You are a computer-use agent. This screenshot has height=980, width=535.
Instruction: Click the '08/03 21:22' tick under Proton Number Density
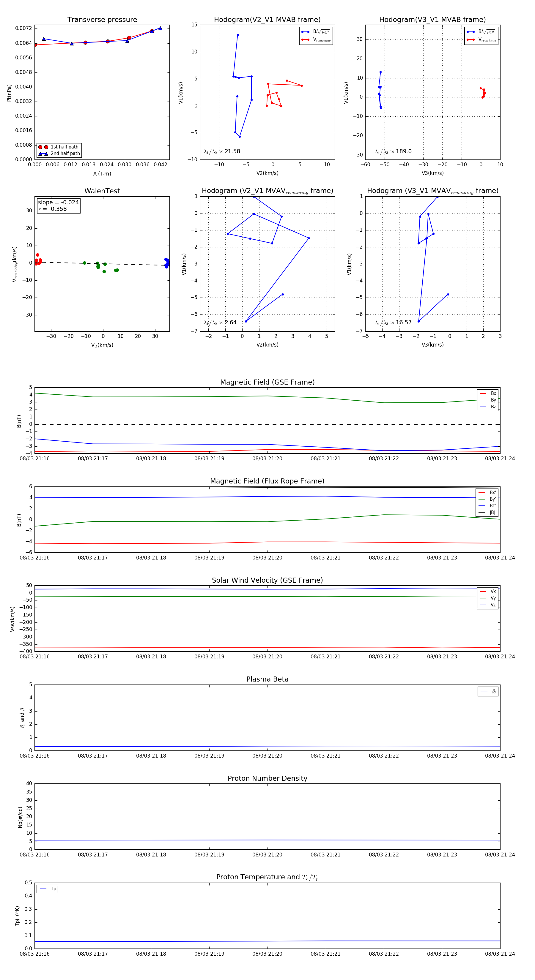click(x=384, y=855)
